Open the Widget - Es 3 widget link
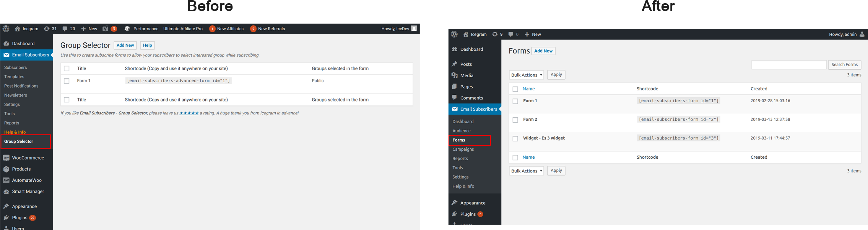The image size is (868, 230). [x=544, y=138]
